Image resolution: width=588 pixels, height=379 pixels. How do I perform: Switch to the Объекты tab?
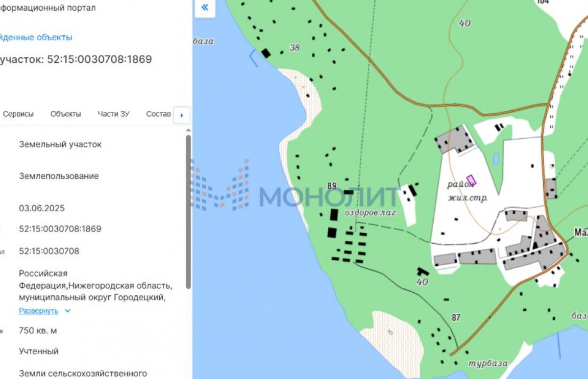66,114
